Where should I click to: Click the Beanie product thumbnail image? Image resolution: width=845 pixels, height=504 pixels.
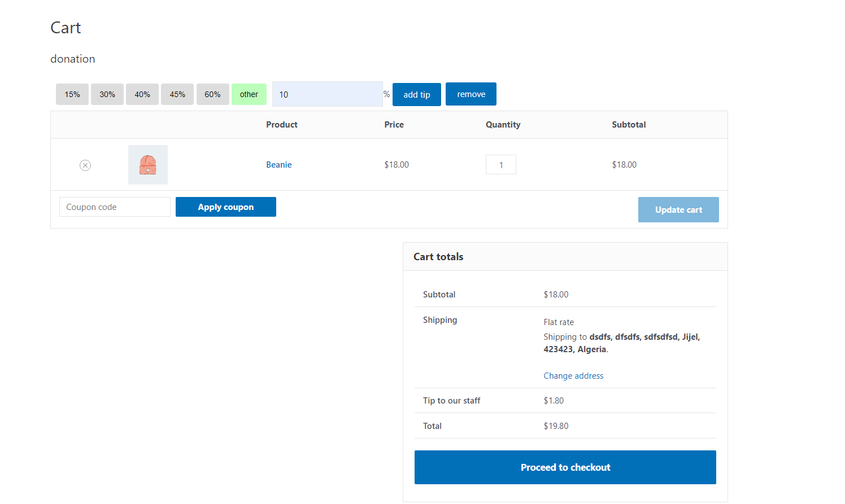[x=147, y=164]
